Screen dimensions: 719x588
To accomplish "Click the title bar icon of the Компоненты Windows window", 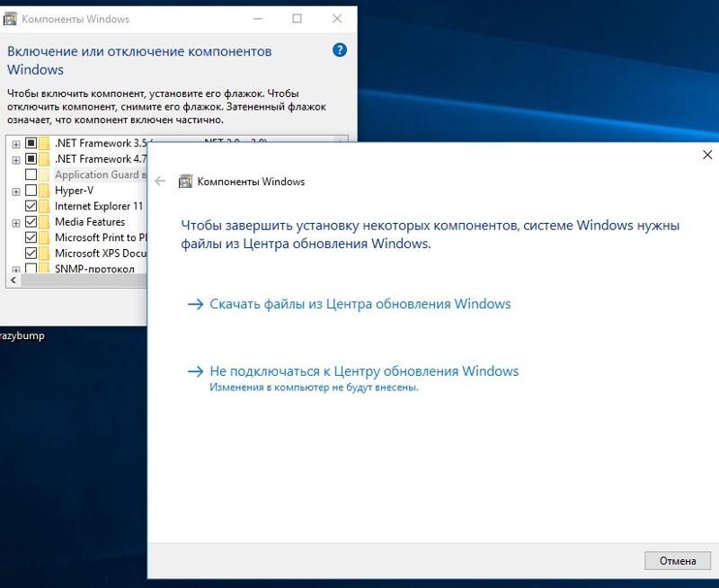I will [x=10, y=19].
